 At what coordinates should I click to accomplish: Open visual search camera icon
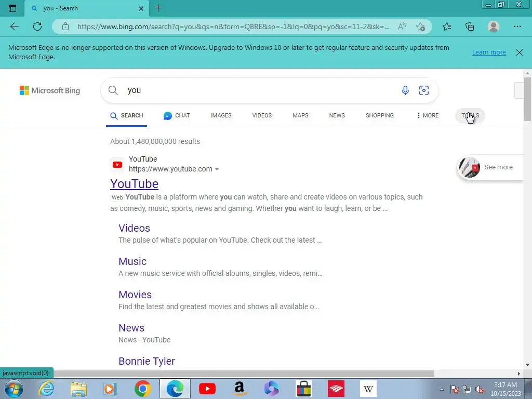click(x=424, y=90)
